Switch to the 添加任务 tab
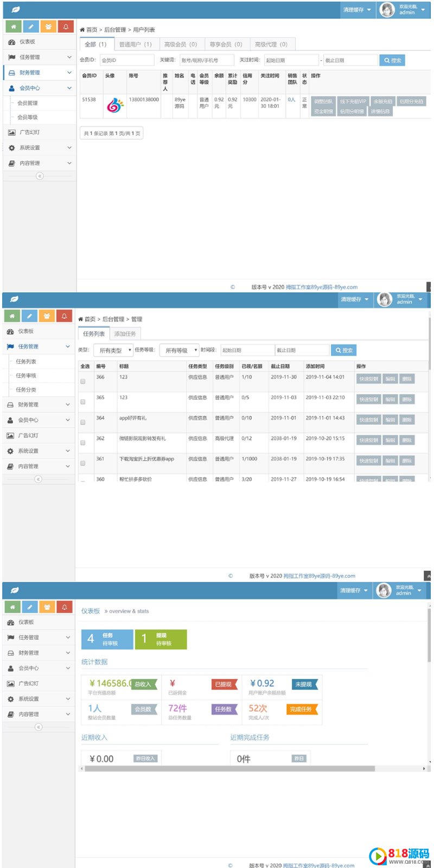The image size is (434, 868). pos(125,334)
